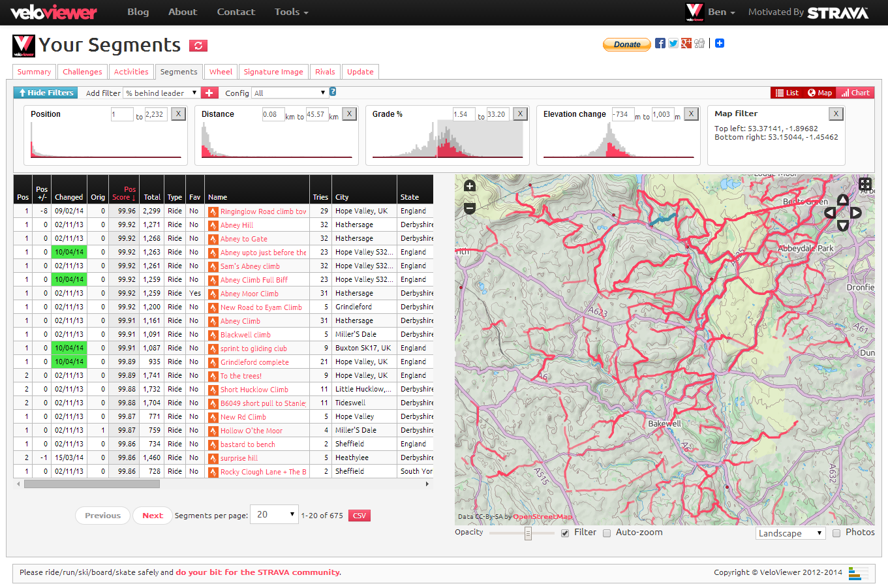Open the '% behind leader' filter dropdown
The height and width of the screenshot is (588, 888).
pos(162,93)
